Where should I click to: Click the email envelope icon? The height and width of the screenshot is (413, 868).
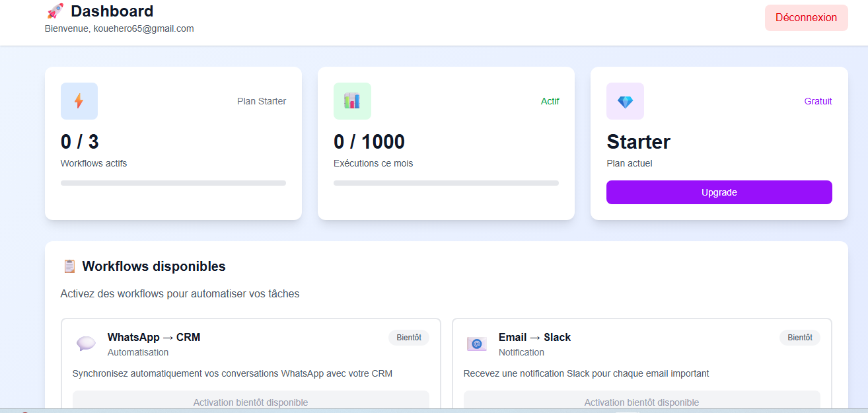pyautogui.click(x=477, y=344)
